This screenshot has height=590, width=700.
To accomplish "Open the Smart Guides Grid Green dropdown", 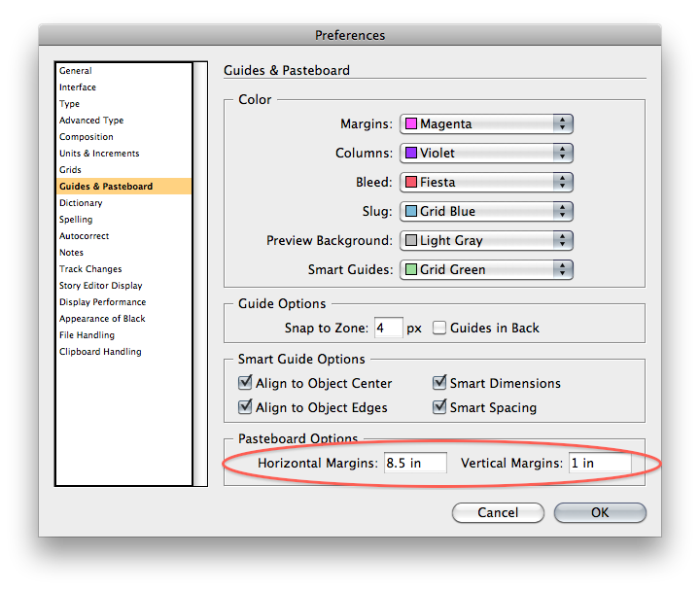I will (x=486, y=269).
